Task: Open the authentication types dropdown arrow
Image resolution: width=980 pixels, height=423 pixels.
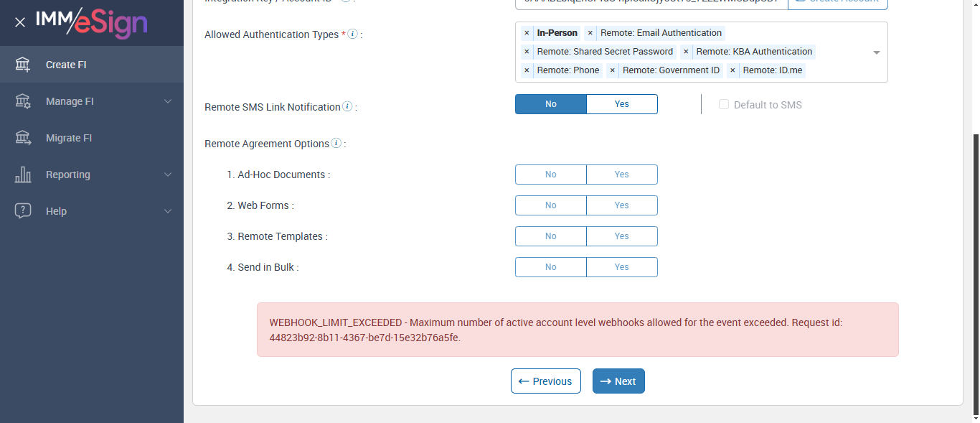Action: [877, 52]
